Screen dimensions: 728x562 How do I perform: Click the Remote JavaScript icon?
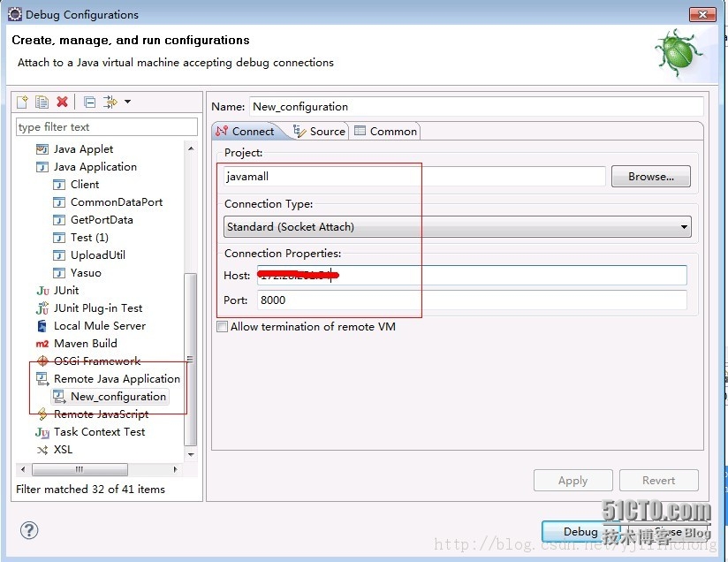[42, 414]
